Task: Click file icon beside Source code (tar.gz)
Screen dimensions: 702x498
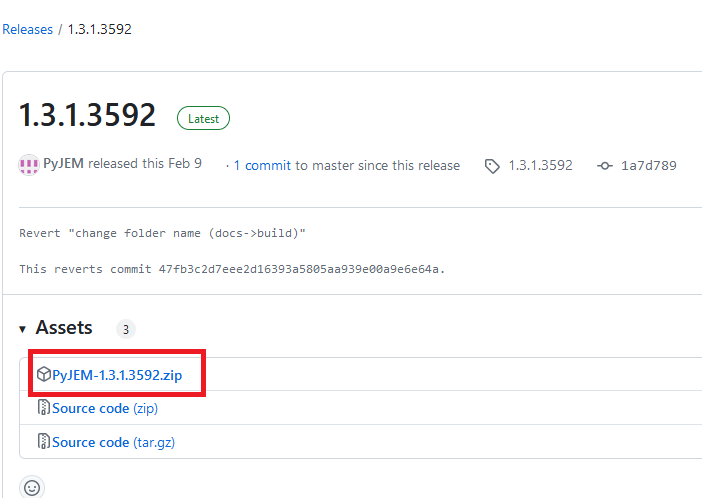Action: tap(43, 441)
